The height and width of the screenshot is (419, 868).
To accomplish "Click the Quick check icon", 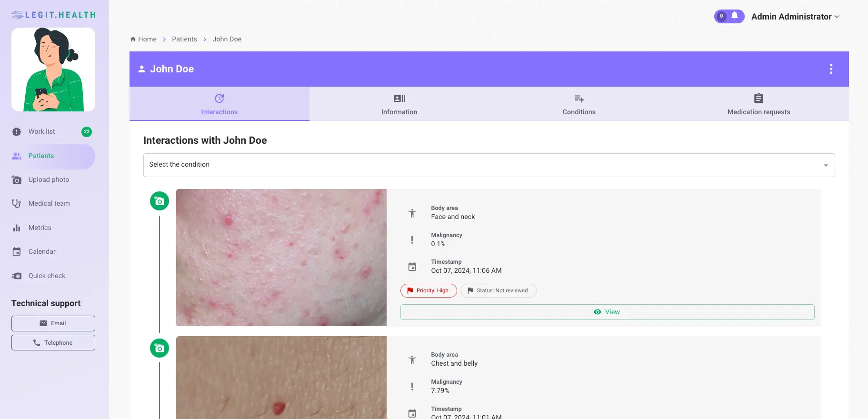I will 17,276.
